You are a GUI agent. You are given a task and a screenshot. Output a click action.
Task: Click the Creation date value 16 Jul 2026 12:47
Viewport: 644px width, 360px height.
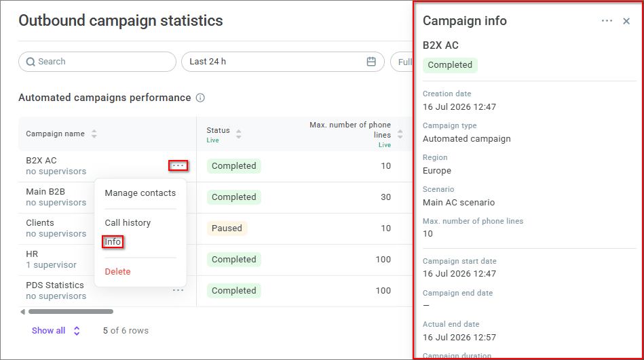tap(459, 107)
